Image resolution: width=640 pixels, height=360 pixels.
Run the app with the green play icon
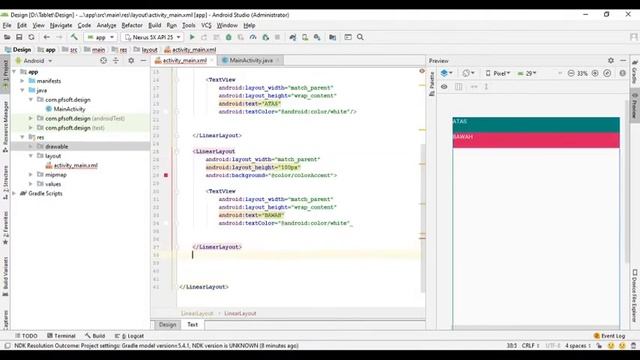click(x=192, y=37)
